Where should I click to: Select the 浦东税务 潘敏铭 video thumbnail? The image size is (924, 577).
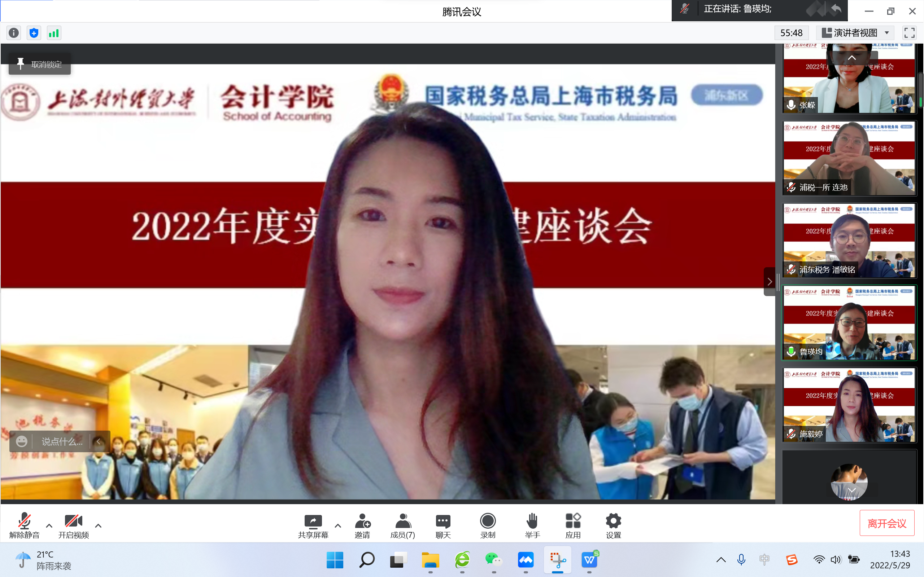pyautogui.click(x=849, y=241)
